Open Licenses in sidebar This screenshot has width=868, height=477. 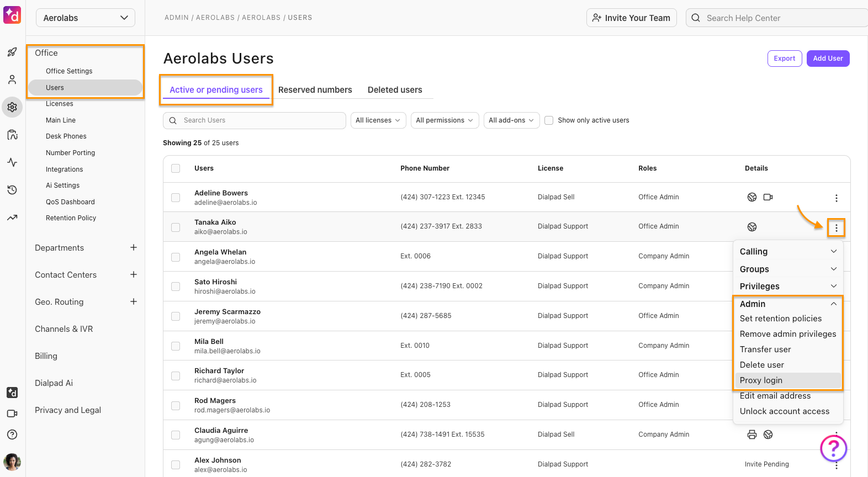point(60,104)
